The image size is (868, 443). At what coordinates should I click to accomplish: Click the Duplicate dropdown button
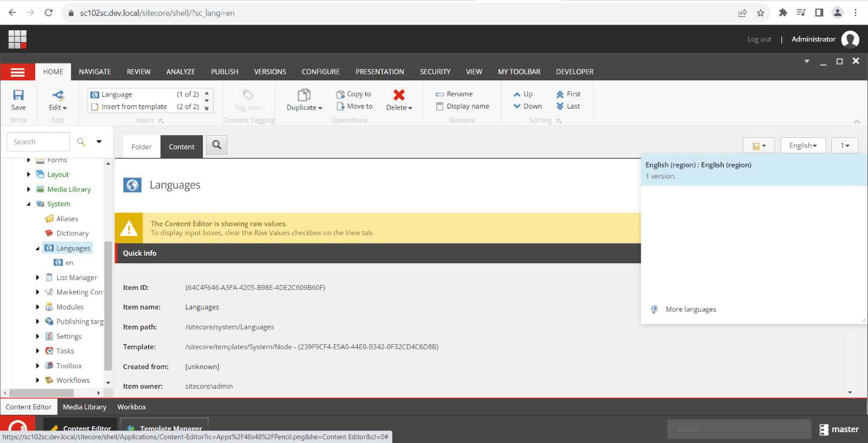coord(304,100)
